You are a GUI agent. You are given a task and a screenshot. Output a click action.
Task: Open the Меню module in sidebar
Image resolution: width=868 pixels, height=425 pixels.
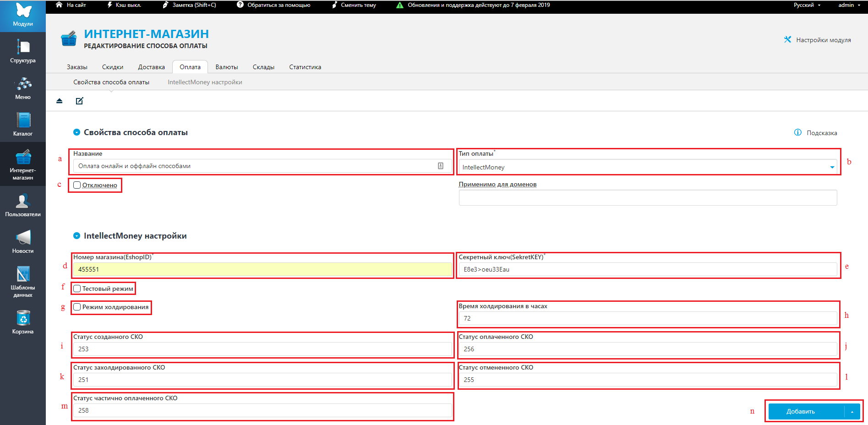(23, 87)
